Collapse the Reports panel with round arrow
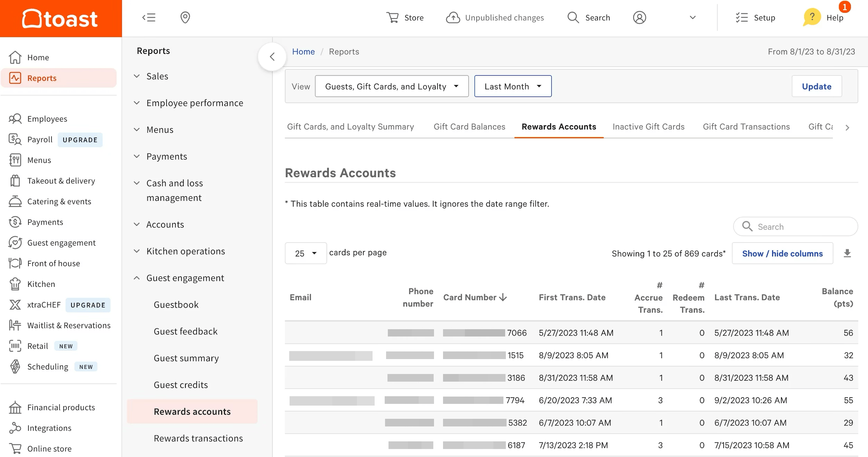868x457 pixels. pyautogui.click(x=272, y=57)
